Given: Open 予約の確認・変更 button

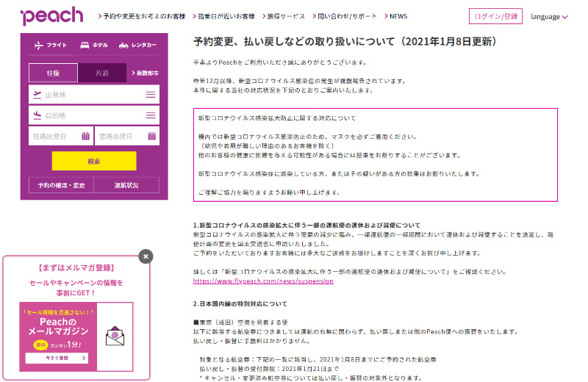Looking at the screenshot, I should tap(61, 185).
